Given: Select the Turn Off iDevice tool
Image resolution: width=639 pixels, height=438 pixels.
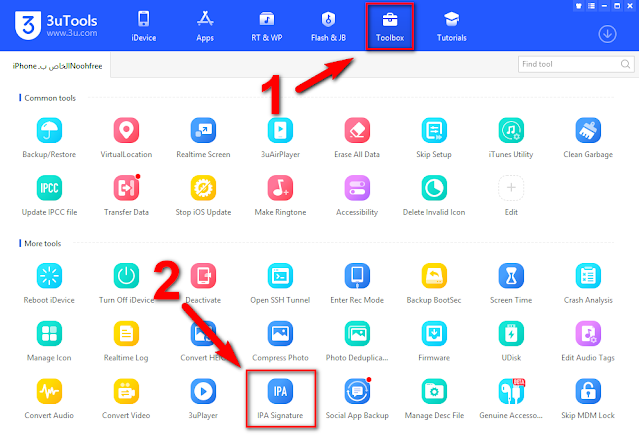Looking at the screenshot, I should point(126,276).
